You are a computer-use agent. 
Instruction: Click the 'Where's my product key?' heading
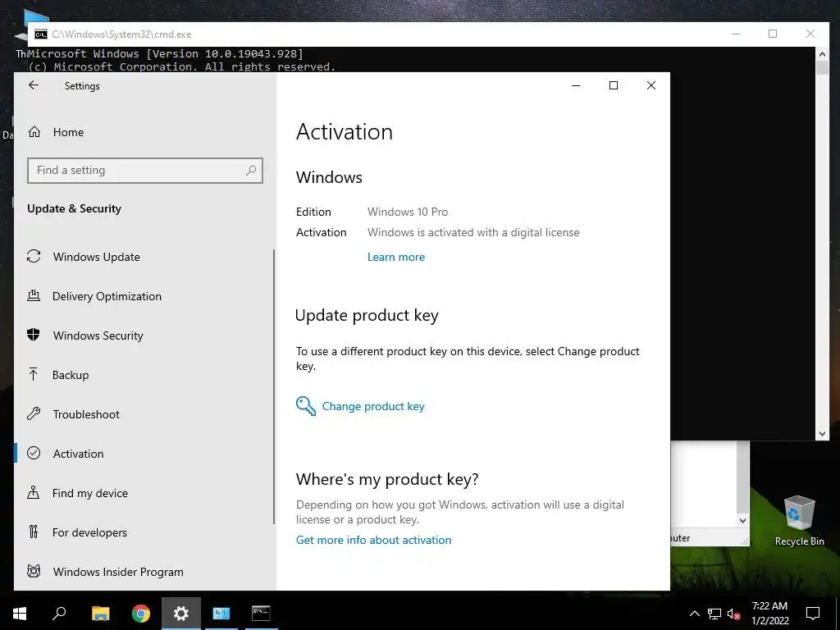pyautogui.click(x=387, y=479)
